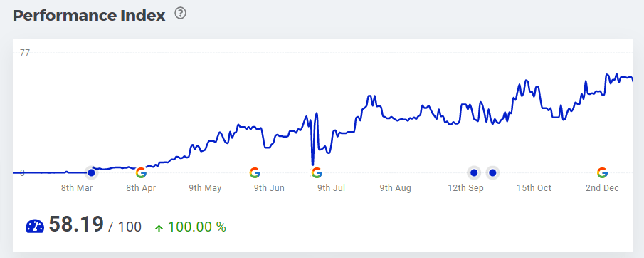The width and height of the screenshot is (644, 258).
Task: Click the 8th Mar axis label
Action: tap(77, 188)
